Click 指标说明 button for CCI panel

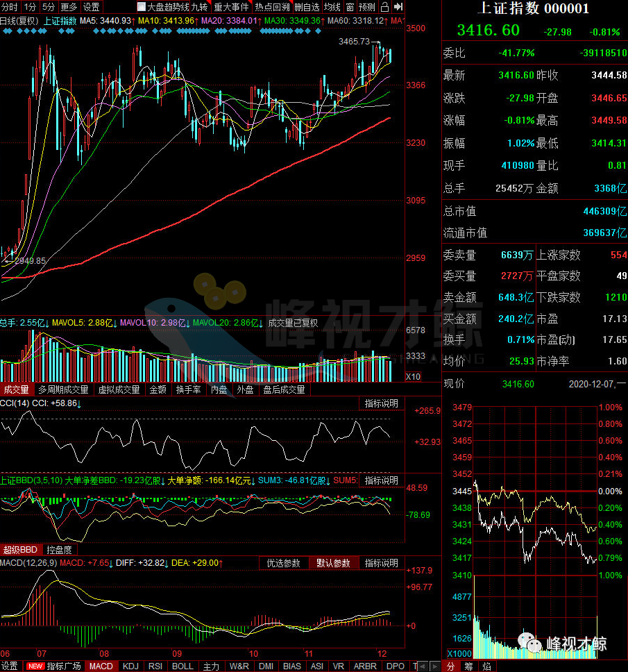coord(381,403)
